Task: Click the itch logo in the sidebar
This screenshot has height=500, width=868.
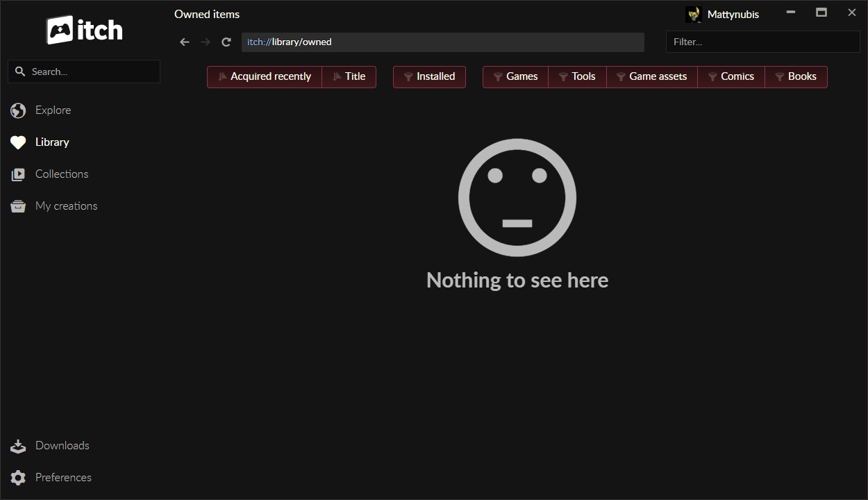Action: [84, 30]
